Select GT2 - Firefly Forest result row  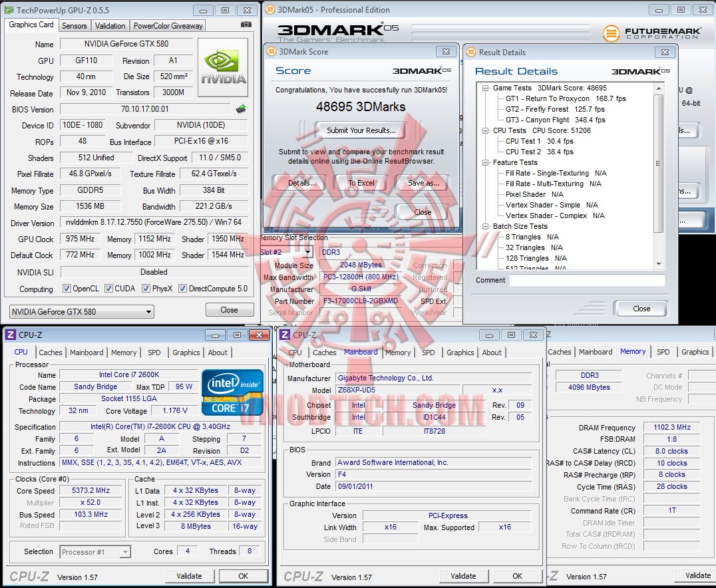[x=555, y=109]
